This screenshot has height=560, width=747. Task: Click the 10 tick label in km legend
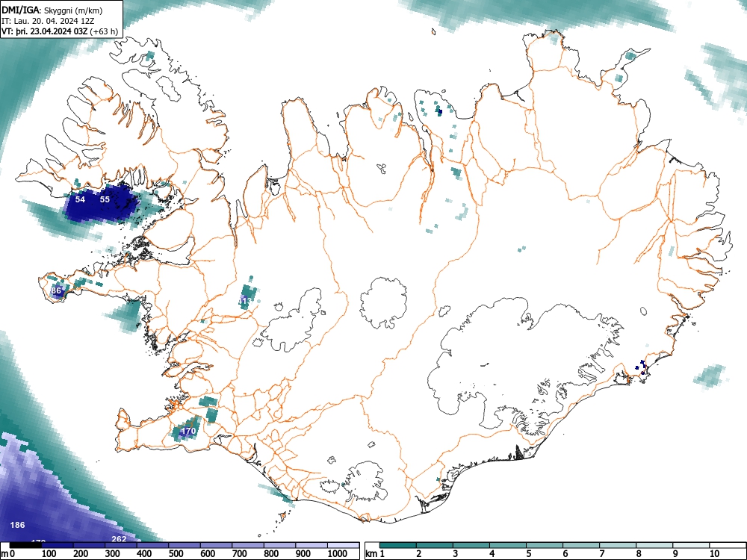coord(714,553)
